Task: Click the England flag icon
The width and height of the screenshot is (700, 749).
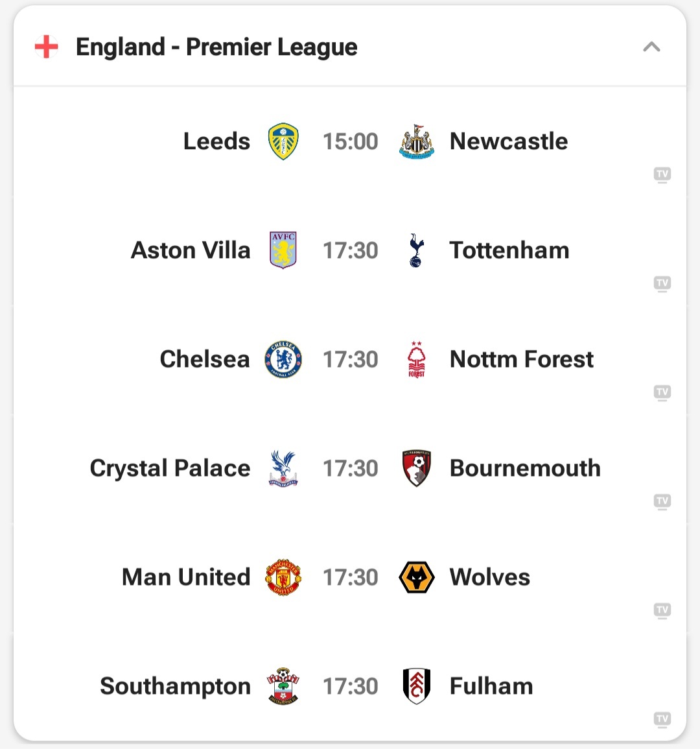Action: point(46,47)
